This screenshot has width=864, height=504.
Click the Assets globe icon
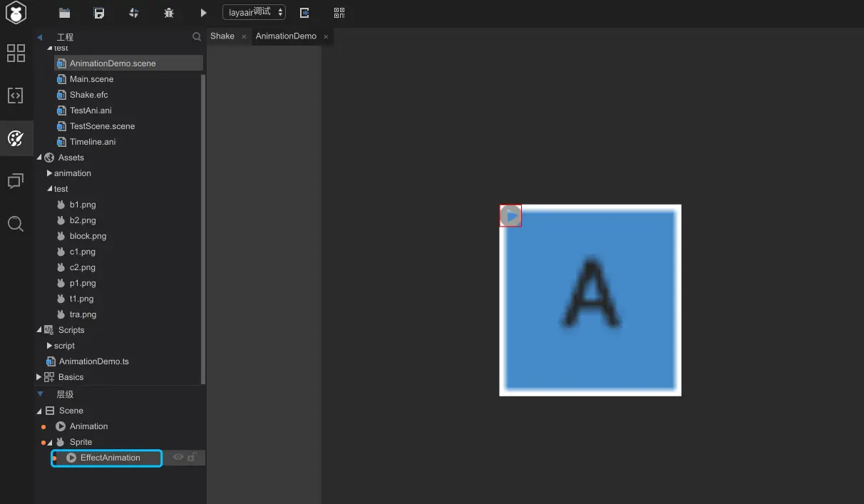(x=49, y=158)
